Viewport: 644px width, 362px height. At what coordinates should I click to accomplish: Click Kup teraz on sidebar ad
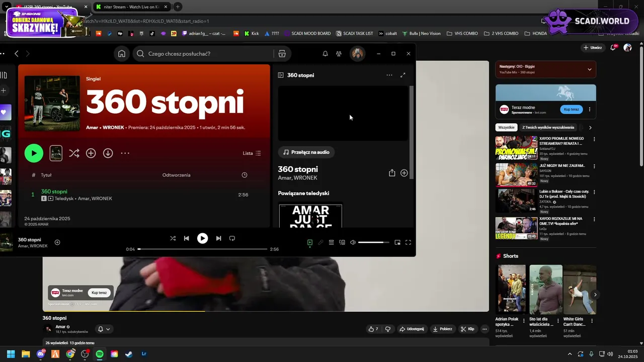click(572, 109)
